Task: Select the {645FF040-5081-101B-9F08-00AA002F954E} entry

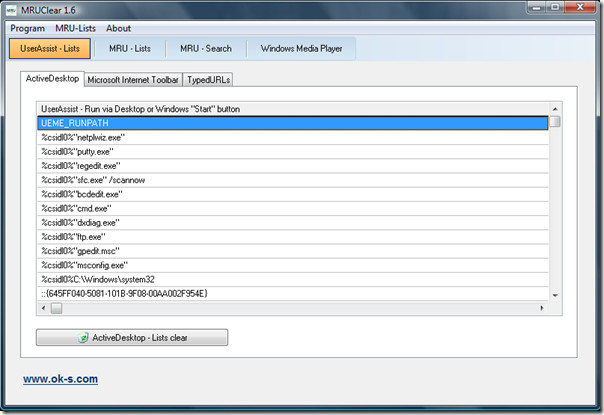Action: coord(293,294)
